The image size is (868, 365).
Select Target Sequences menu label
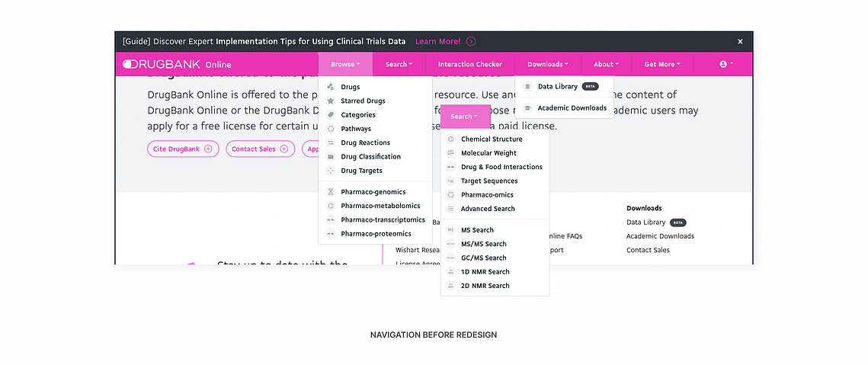coord(489,181)
